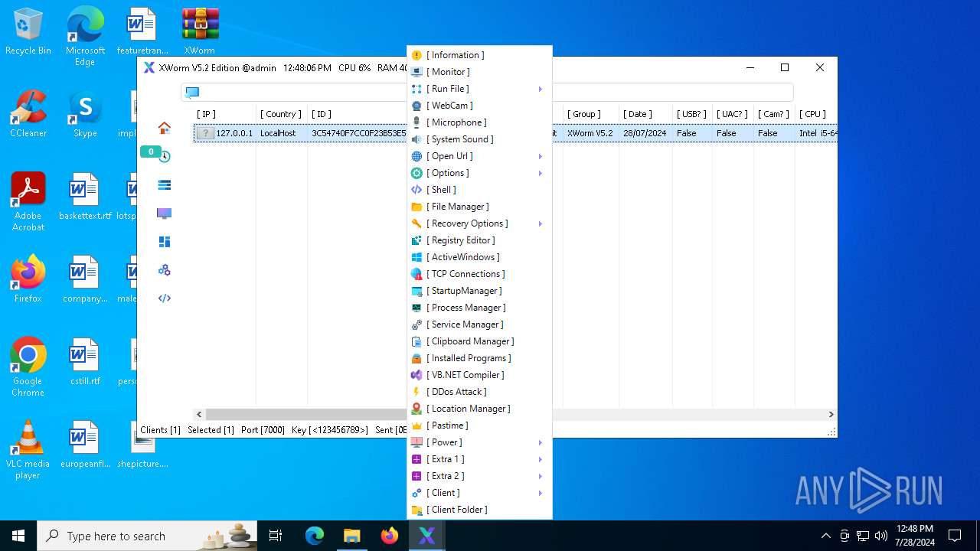Click the Registry Editor icon

pos(416,240)
